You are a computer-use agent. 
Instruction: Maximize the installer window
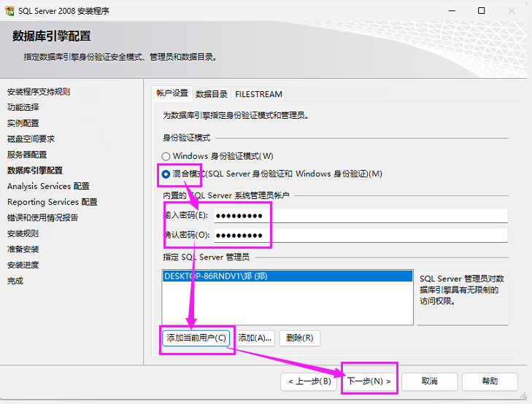(481, 11)
